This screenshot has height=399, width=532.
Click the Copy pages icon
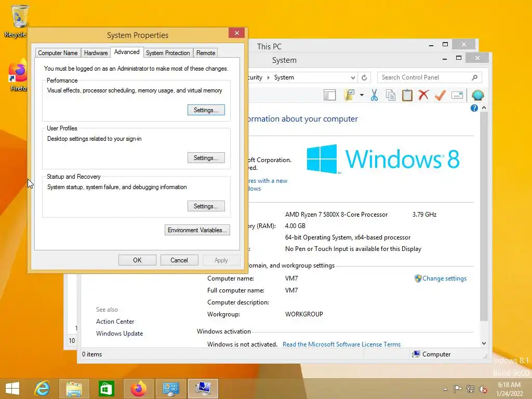click(x=391, y=96)
